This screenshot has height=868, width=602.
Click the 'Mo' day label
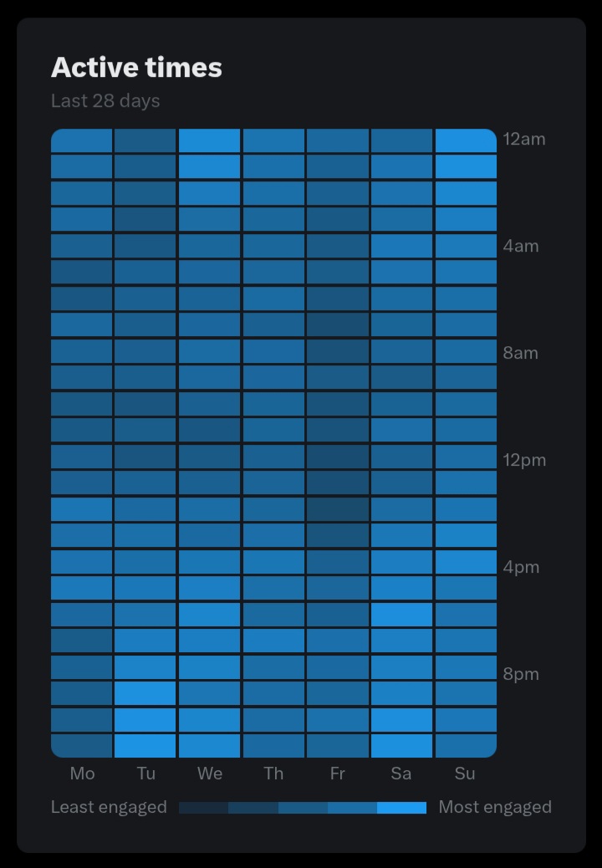[82, 774]
